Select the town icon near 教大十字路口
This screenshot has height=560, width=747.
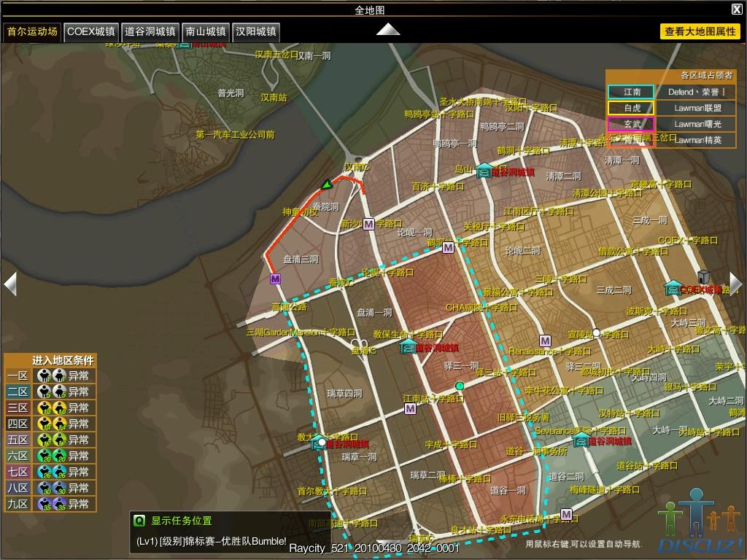[317, 443]
